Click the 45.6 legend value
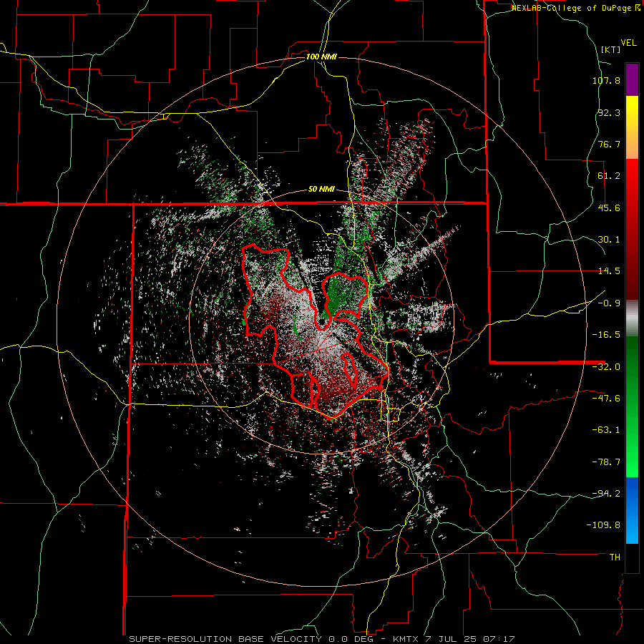Viewport: 644px width, 644px height. 609,208
